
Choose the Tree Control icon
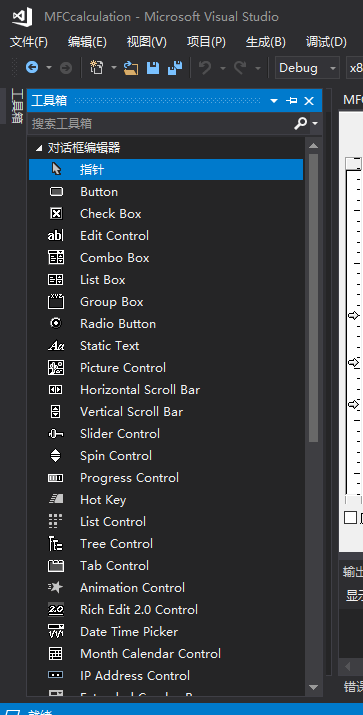tap(56, 544)
